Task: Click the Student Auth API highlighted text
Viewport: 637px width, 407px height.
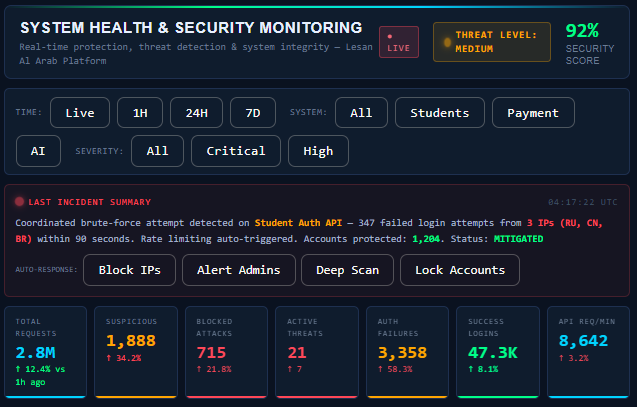Action: [298, 223]
